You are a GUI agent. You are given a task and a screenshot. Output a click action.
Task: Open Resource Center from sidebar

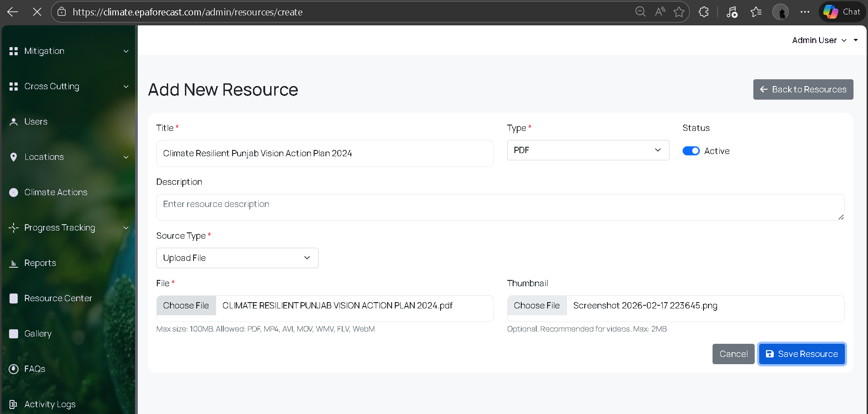point(58,298)
